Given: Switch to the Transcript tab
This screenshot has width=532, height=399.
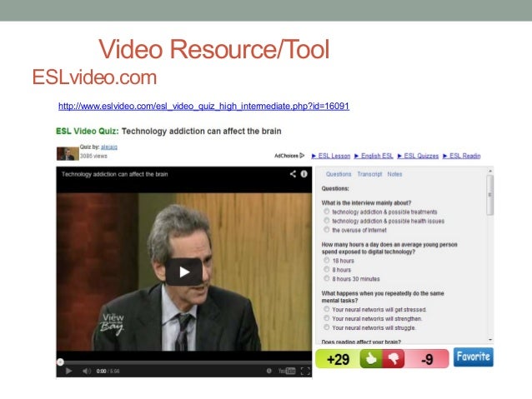Looking at the screenshot, I should click(x=369, y=174).
